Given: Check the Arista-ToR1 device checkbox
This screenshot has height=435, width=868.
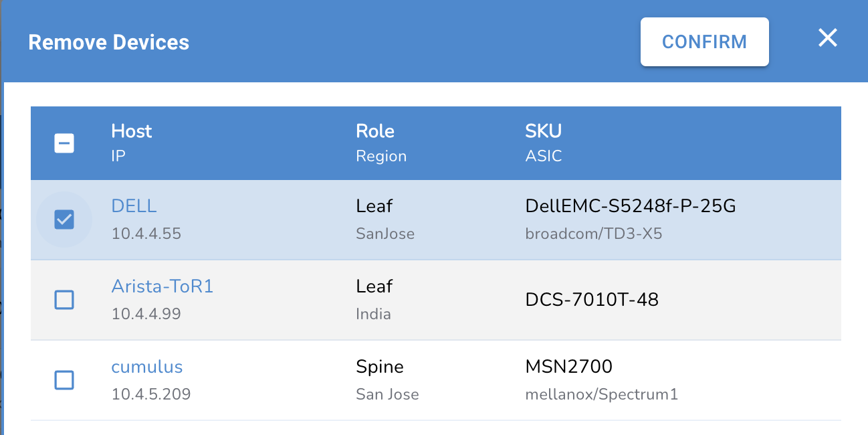Looking at the screenshot, I should tap(64, 300).
